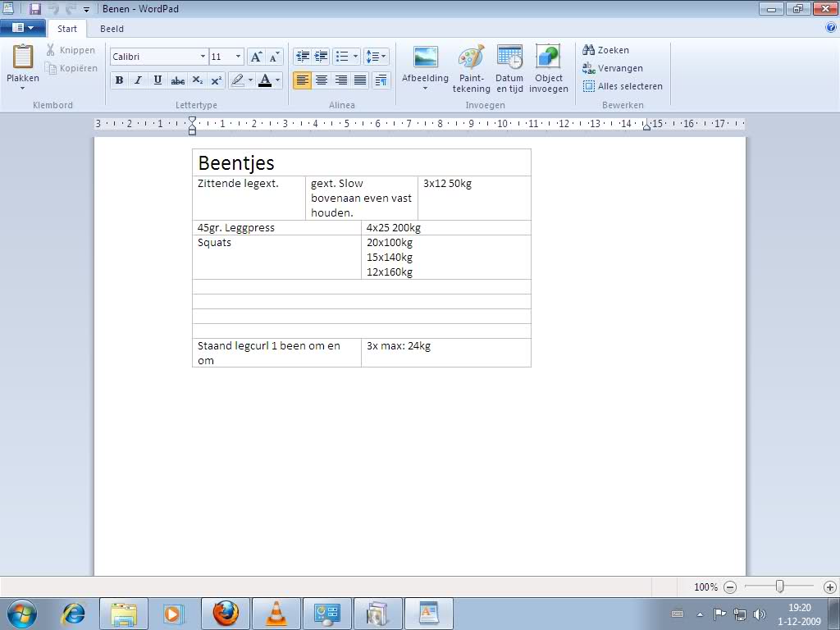Open the font size dropdown

pos(238,57)
